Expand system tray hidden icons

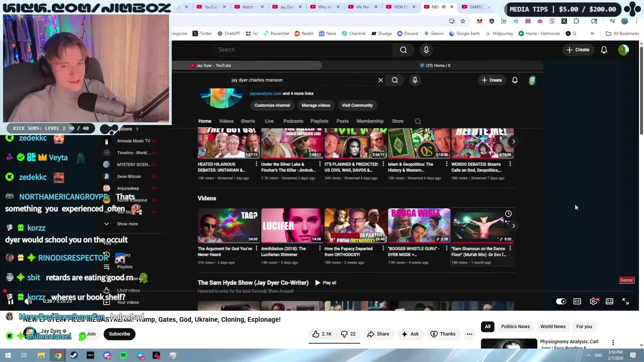click(x=588, y=355)
